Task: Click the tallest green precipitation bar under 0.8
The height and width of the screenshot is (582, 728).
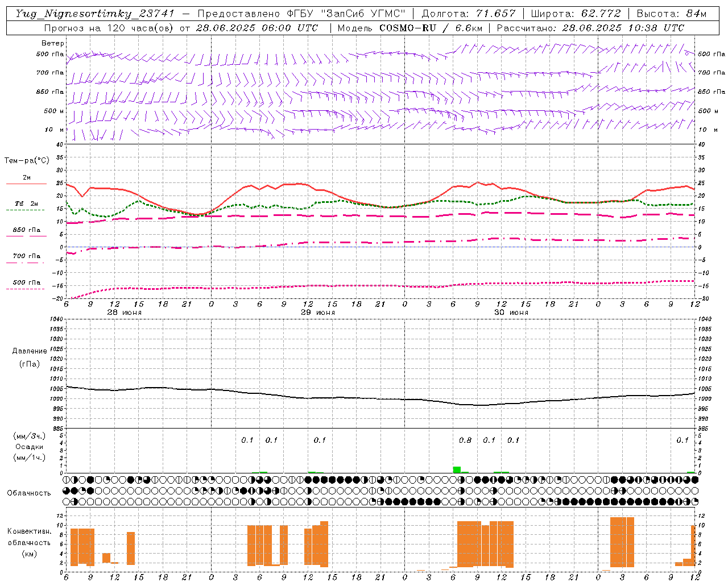Action: (457, 469)
